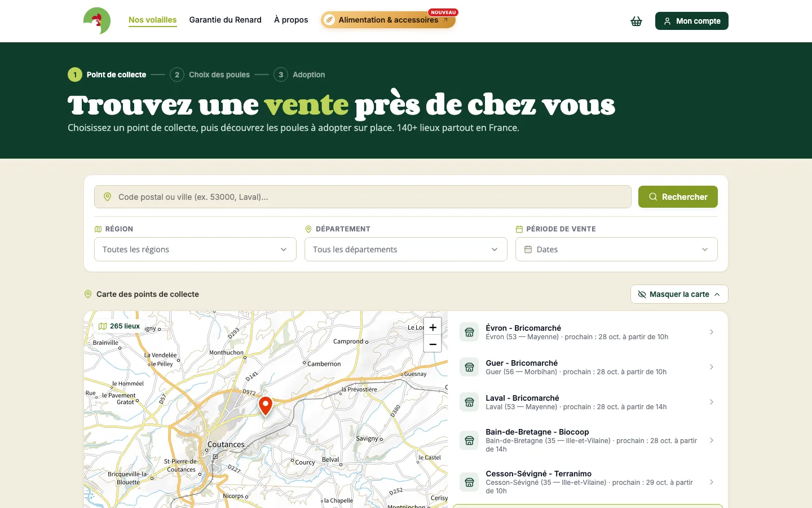
Task: Open Mon compte
Action: coord(692,21)
